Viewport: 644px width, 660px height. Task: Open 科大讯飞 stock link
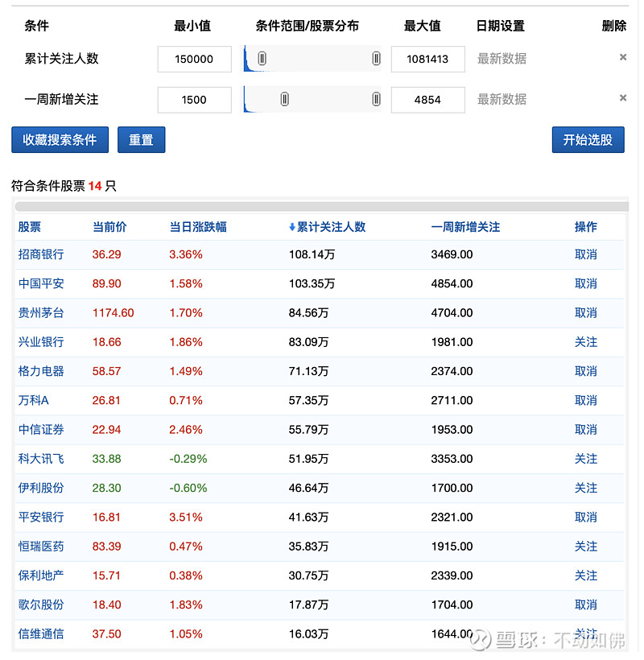coord(41,459)
